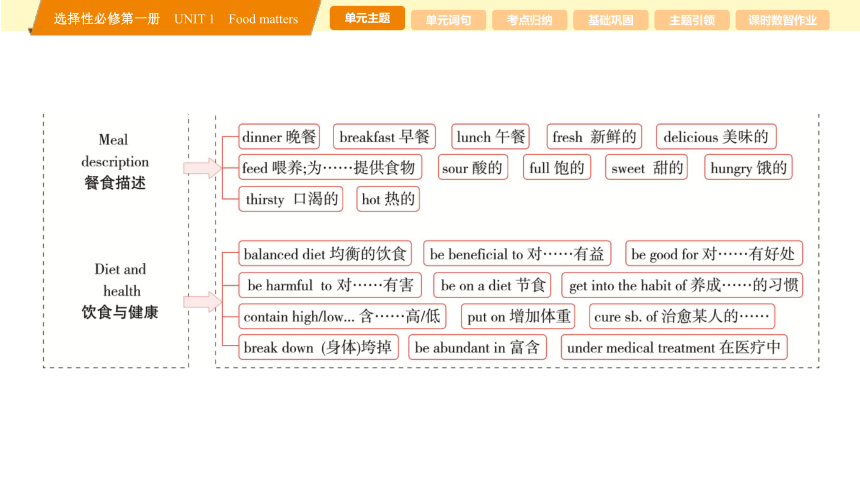860x484 pixels.
Task: Switch to 课时数智作业 tab
Action: 782,20
